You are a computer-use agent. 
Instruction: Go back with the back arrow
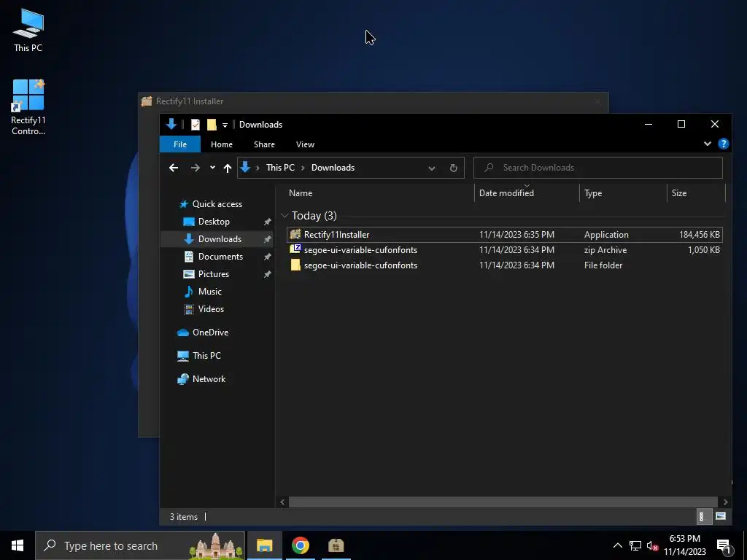pos(174,168)
